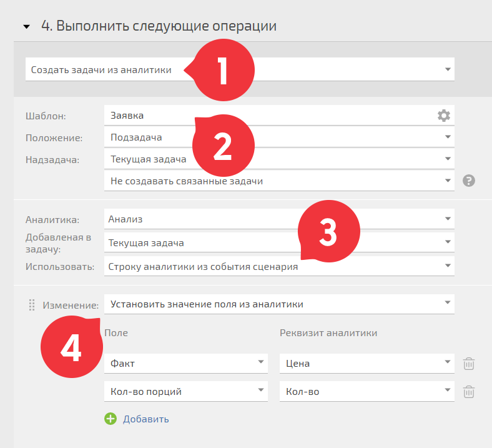Click the green plus add icon
This screenshot has height=448, width=492.
(x=111, y=419)
